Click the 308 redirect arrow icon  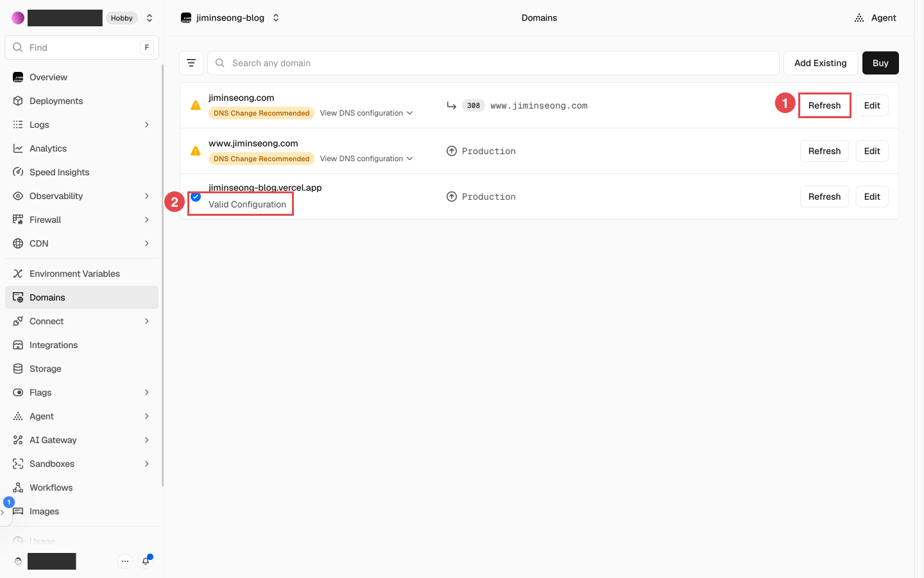click(452, 105)
